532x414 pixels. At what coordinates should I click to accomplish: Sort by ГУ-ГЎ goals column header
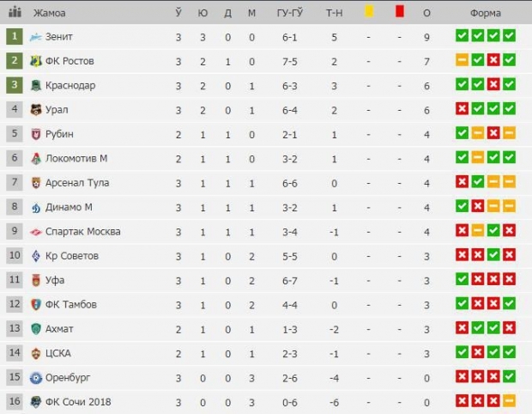click(x=290, y=13)
